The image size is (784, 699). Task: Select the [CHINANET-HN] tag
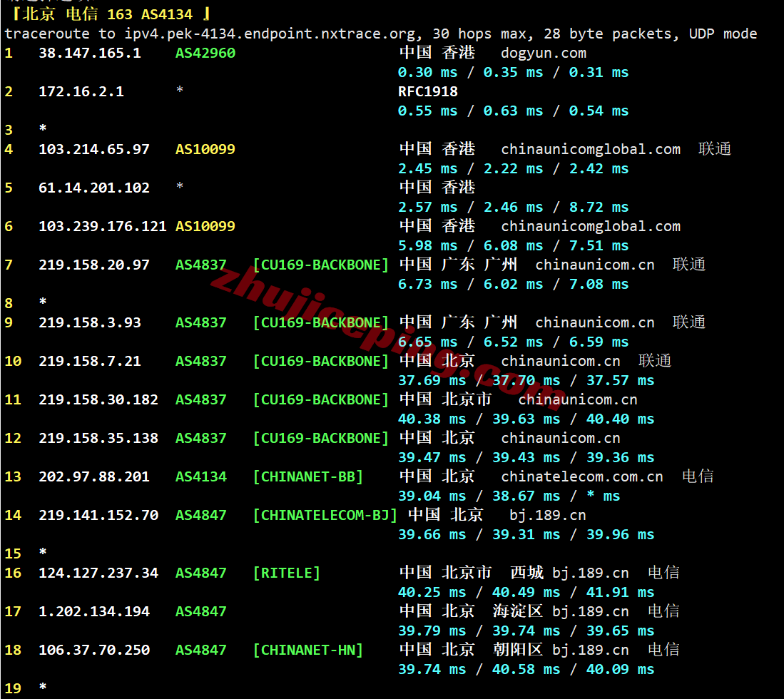tap(308, 650)
